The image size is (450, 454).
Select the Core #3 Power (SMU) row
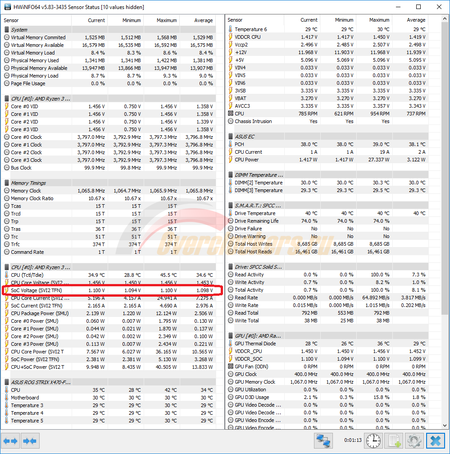[109, 344]
